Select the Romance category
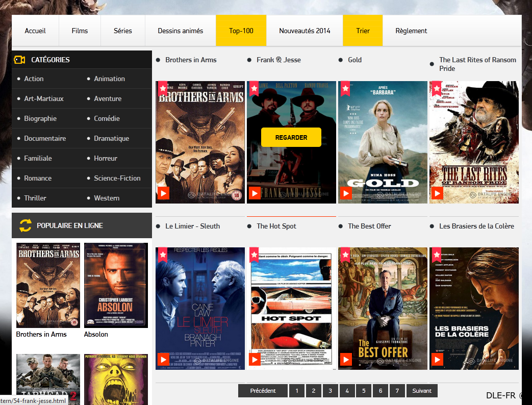Screen dimensions: 532x405 [38, 178]
